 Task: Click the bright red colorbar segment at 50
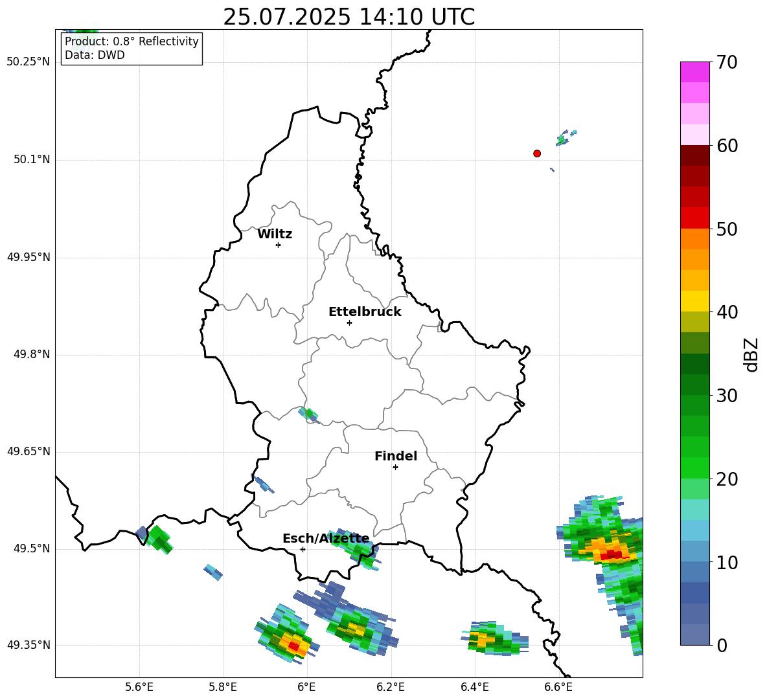click(694, 218)
